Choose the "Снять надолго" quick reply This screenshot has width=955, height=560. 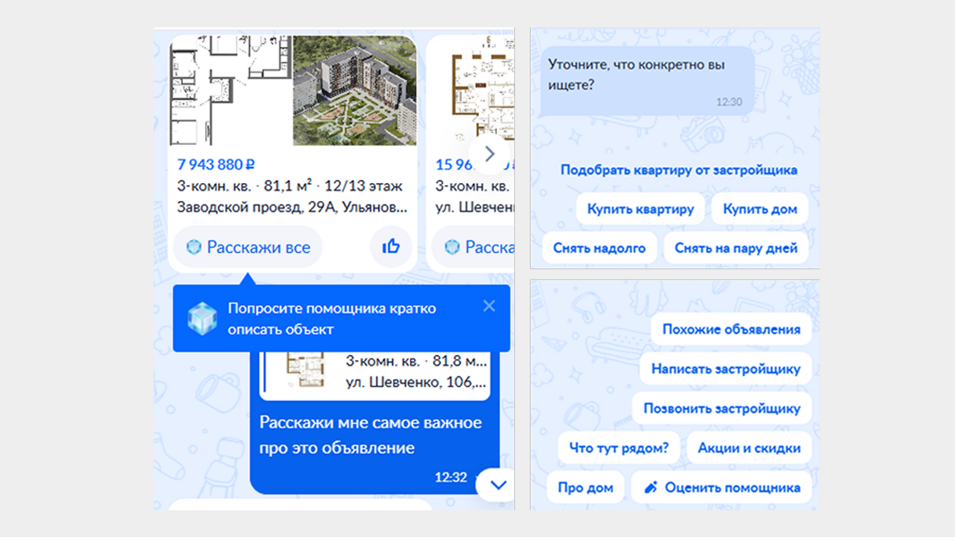point(599,248)
